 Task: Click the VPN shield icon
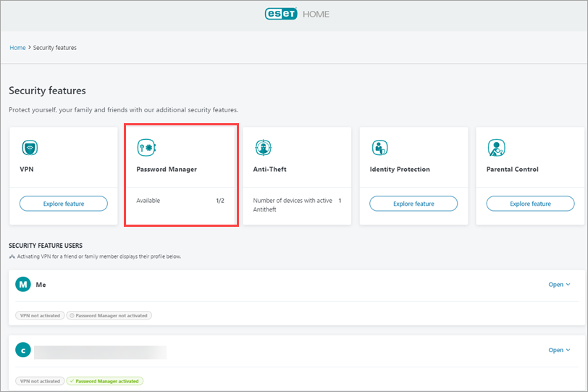tap(30, 147)
